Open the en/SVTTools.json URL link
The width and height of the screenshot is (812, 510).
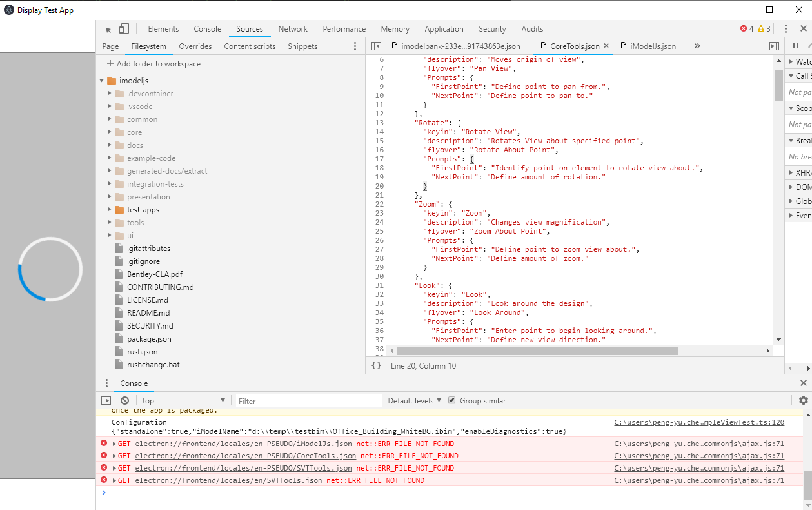[228, 480]
